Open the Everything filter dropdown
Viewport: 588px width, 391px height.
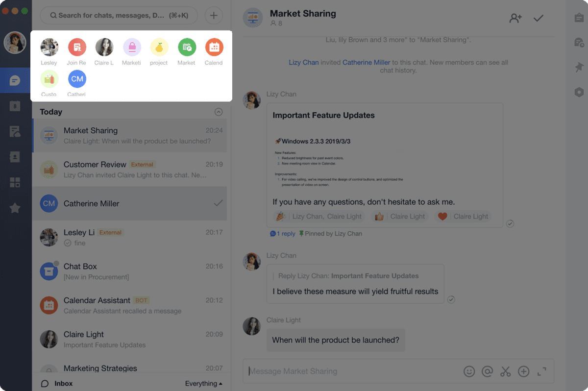coord(204,384)
